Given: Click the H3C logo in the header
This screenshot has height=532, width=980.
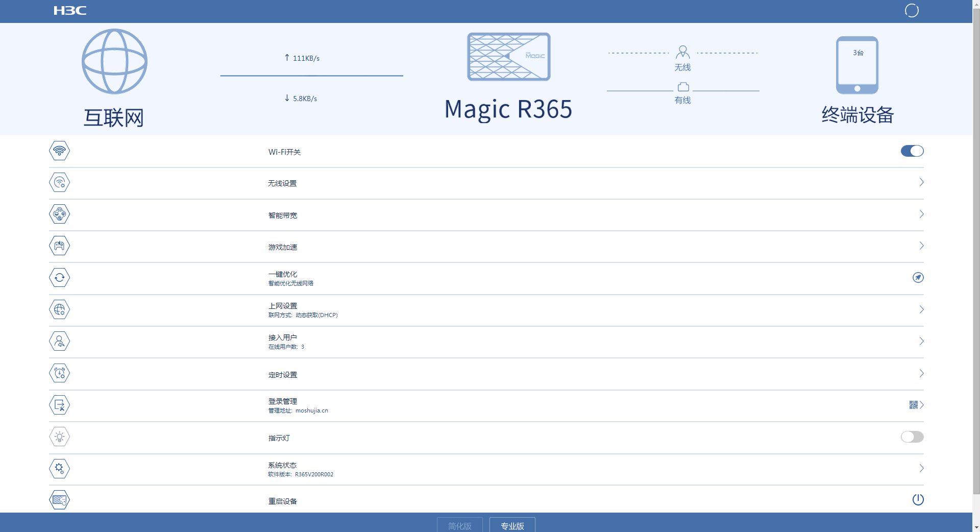Looking at the screenshot, I should [x=70, y=11].
